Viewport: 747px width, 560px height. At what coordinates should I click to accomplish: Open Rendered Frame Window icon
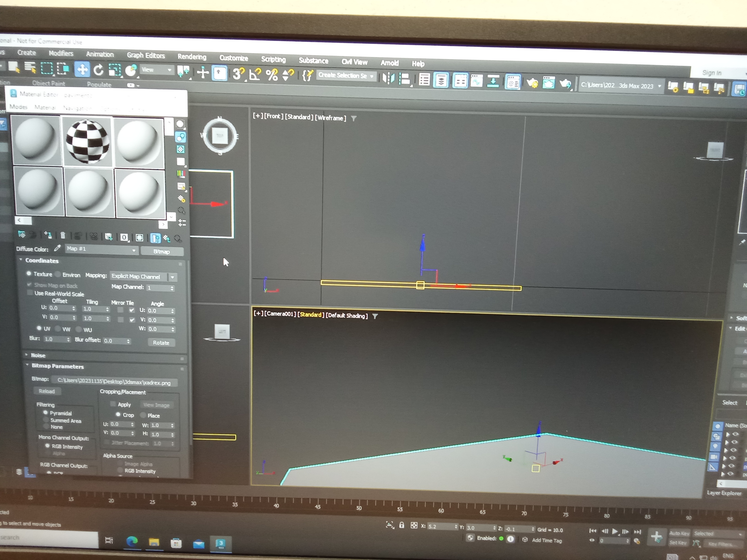coord(549,83)
